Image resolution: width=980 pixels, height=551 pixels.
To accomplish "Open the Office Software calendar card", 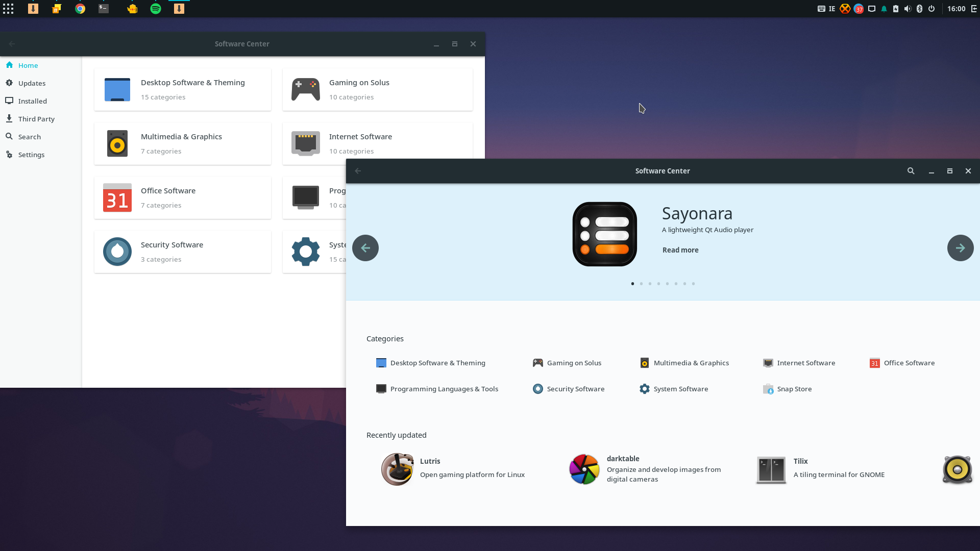I will point(183,198).
